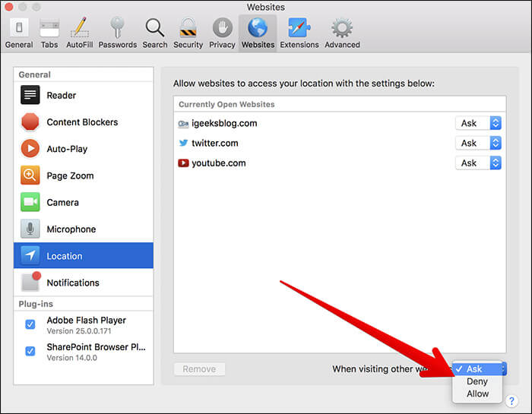Open the Advanced gear icon
The width and height of the screenshot is (532, 414).
pos(342,27)
